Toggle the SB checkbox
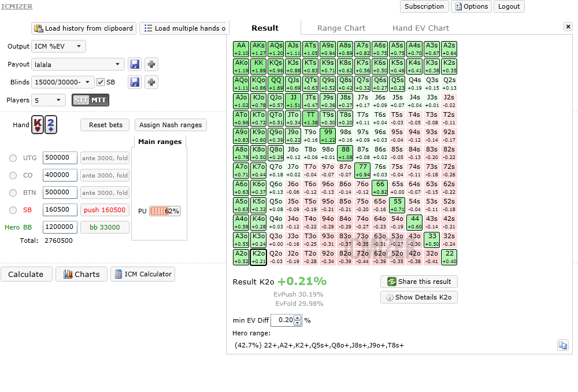The height and width of the screenshot is (392, 578). pos(101,82)
